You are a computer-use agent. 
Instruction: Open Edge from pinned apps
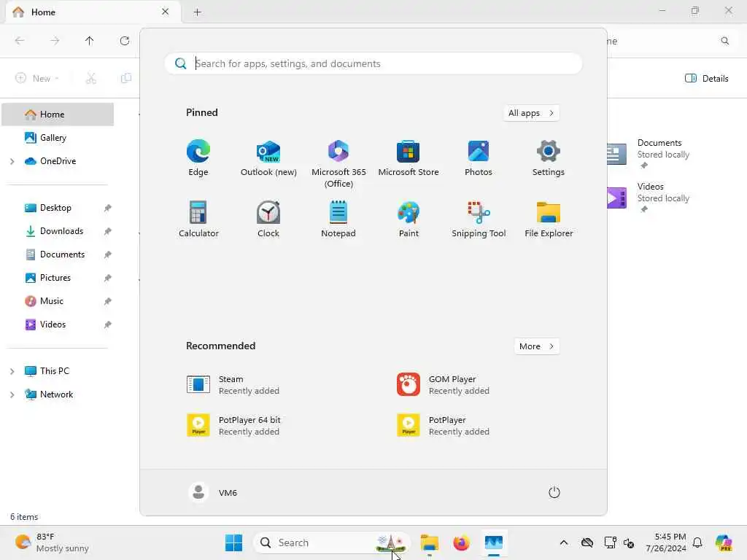tap(198, 158)
